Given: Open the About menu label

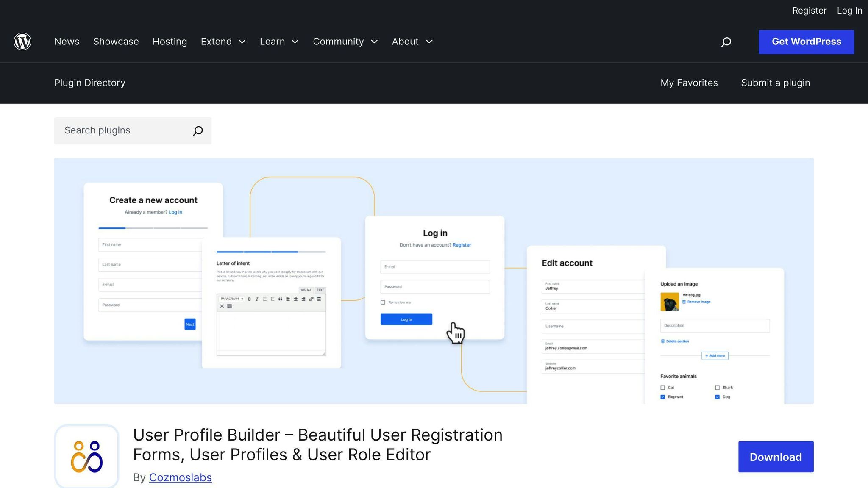Looking at the screenshot, I should [405, 42].
